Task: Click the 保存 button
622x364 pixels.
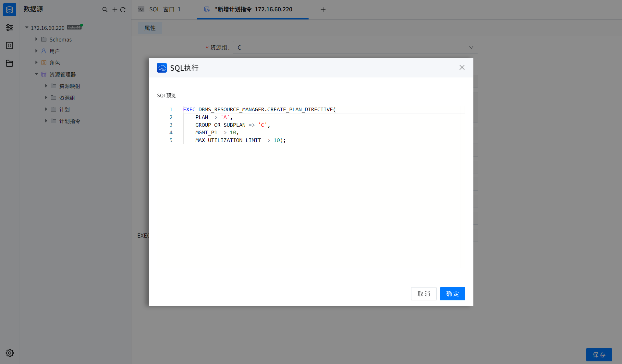Action: (x=599, y=355)
